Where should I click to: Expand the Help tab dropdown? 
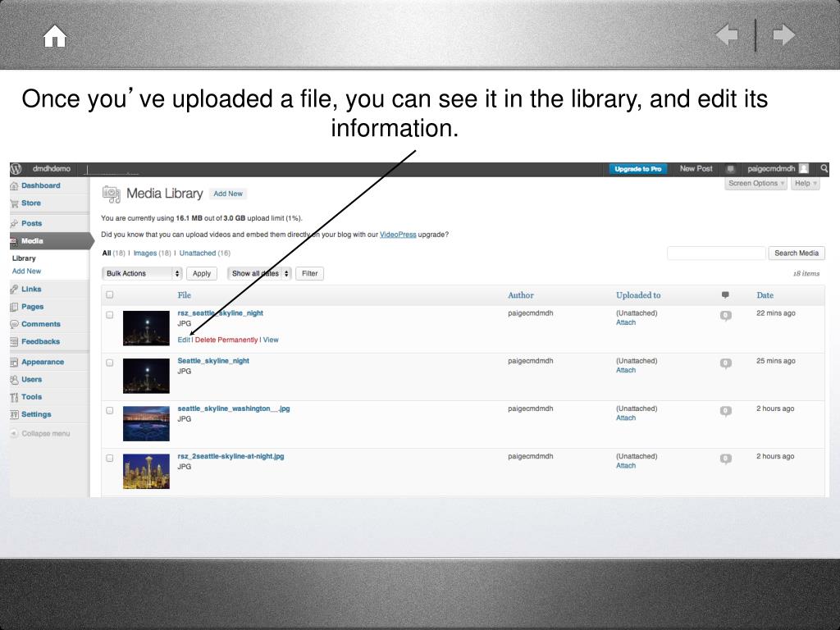(x=805, y=184)
